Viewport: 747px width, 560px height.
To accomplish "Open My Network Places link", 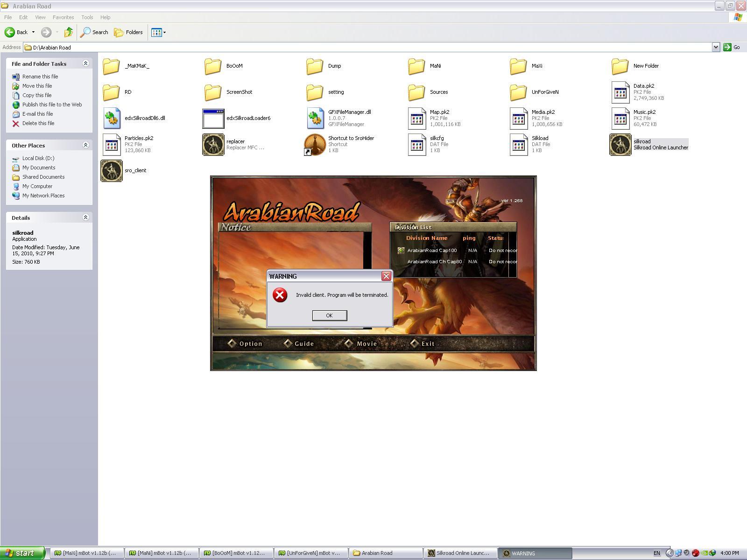I will coord(43,196).
